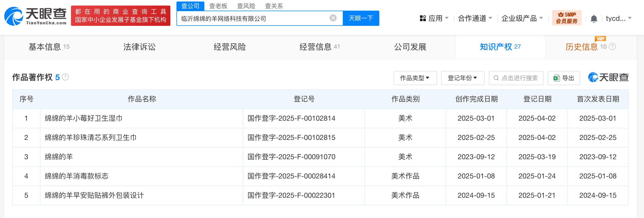Click the 天眼一下 search button

click(361, 18)
